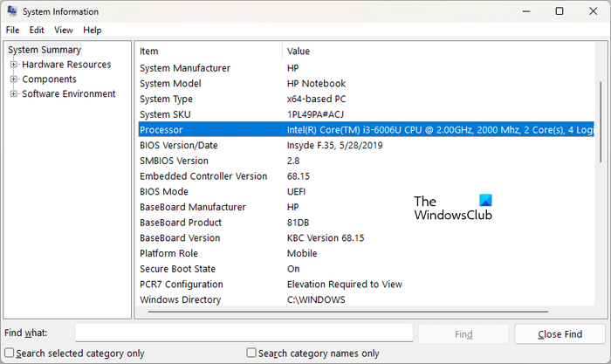Select the BIOS Version/Date row

click(x=209, y=146)
